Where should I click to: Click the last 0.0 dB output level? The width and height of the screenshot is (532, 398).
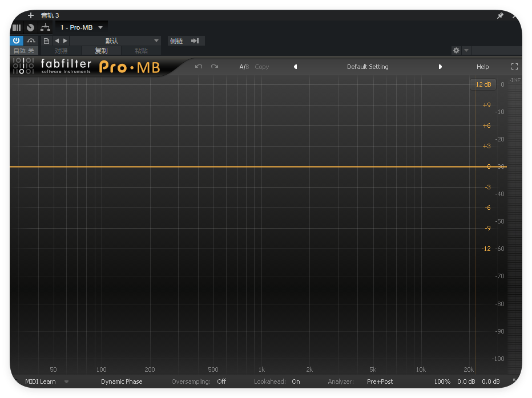[x=490, y=381]
